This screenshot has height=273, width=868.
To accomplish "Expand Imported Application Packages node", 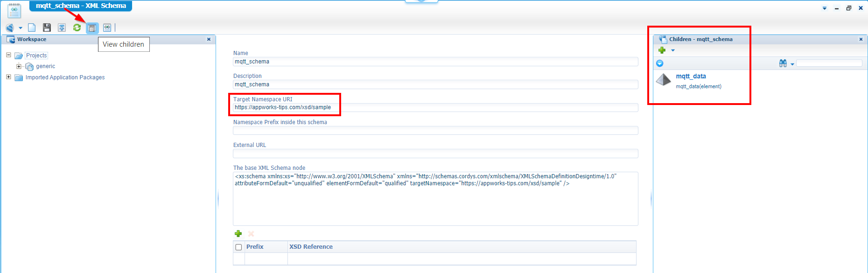I will (x=8, y=77).
